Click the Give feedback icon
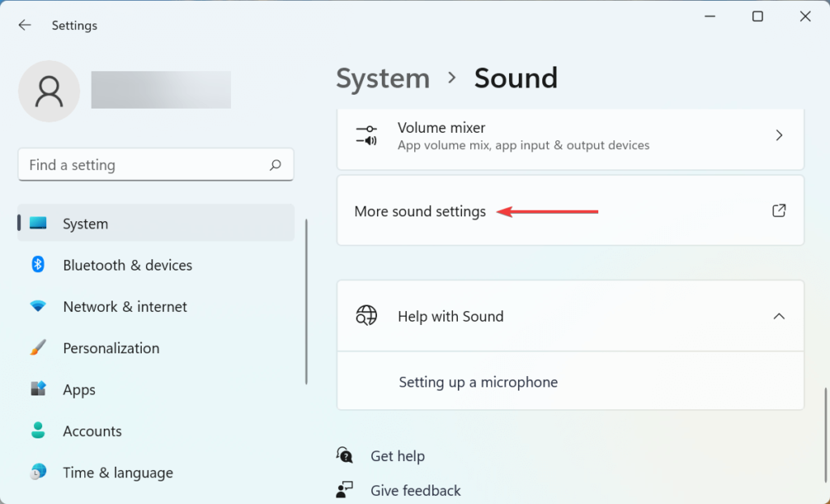 [344, 489]
